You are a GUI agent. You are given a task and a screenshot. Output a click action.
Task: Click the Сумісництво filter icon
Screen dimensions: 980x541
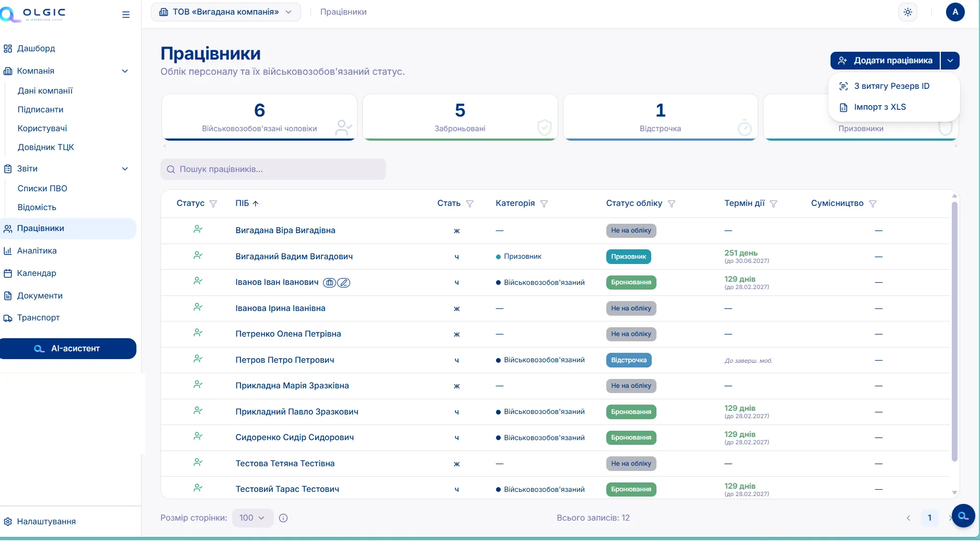coord(873,204)
